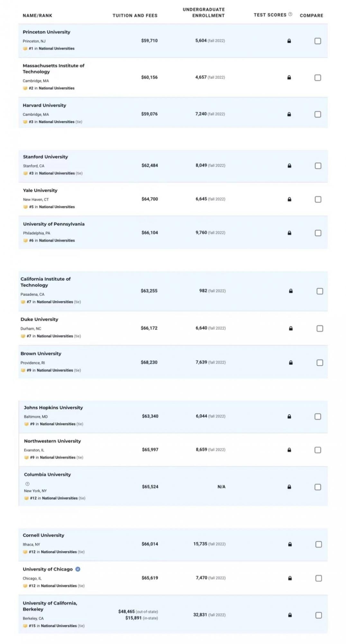
Task: Tick the compare checkbox for Stanford University
Action: click(x=318, y=166)
